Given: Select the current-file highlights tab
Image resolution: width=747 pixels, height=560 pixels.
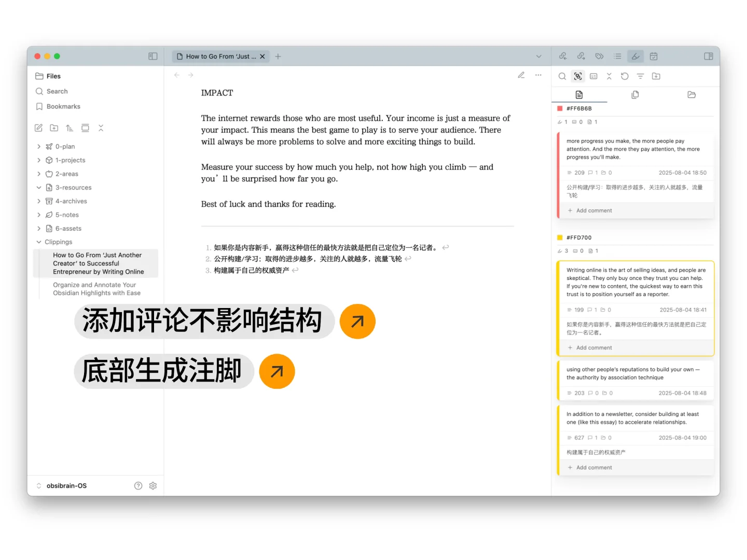Looking at the screenshot, I should [x=579, y=95].
